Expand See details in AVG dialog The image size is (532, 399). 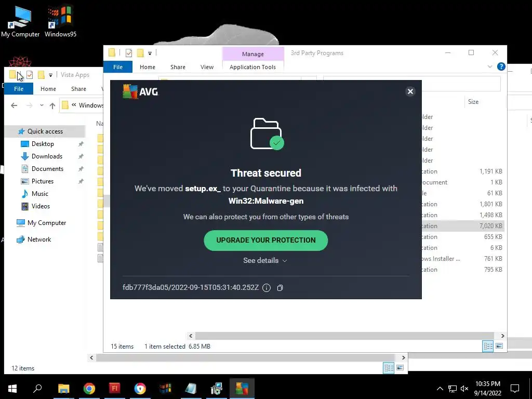265,260
